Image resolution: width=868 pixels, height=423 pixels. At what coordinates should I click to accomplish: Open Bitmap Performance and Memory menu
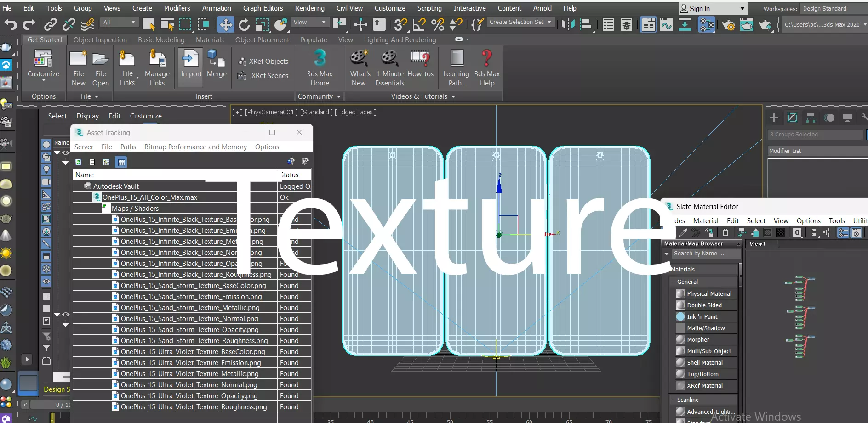(195, 147)
